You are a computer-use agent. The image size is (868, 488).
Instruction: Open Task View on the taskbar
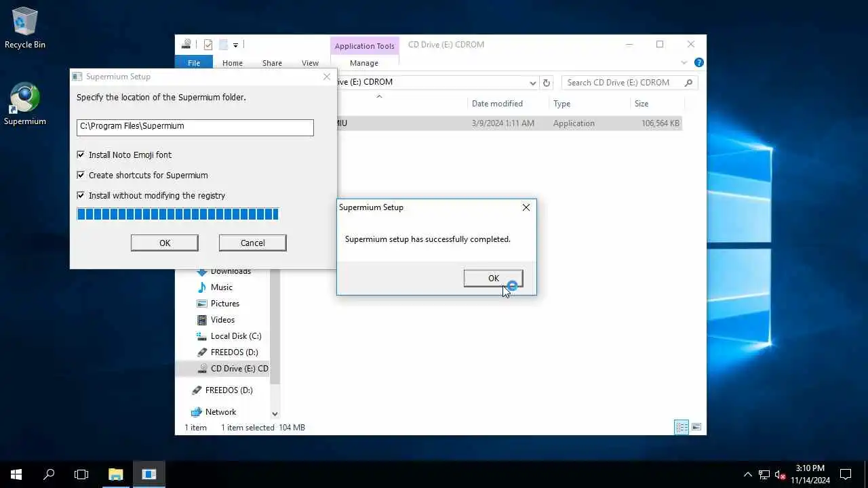81,474
